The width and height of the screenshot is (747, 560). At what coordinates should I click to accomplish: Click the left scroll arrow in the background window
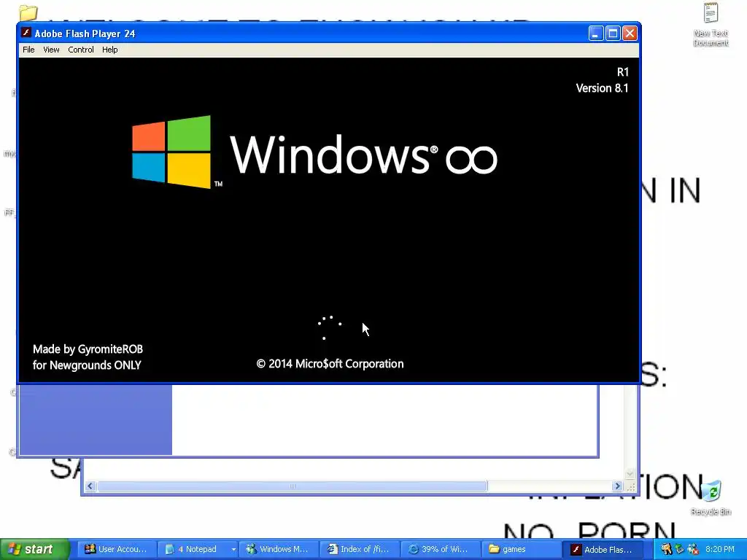(90, 486)
